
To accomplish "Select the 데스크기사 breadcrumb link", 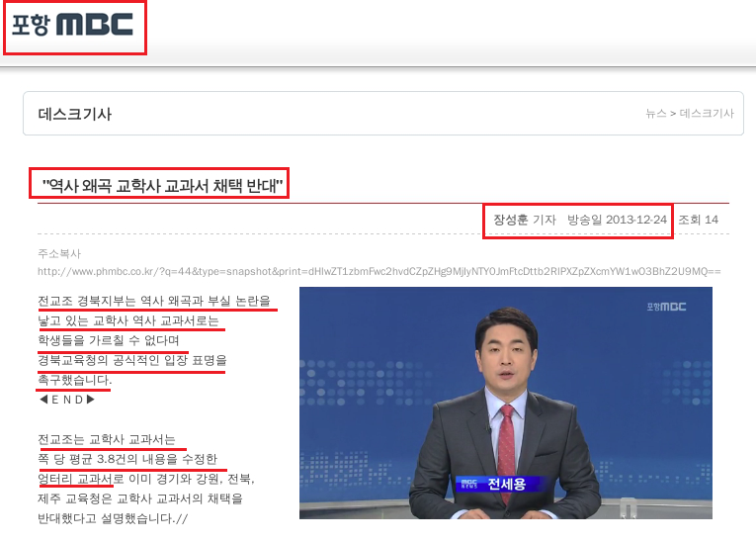I will point(707,114).
